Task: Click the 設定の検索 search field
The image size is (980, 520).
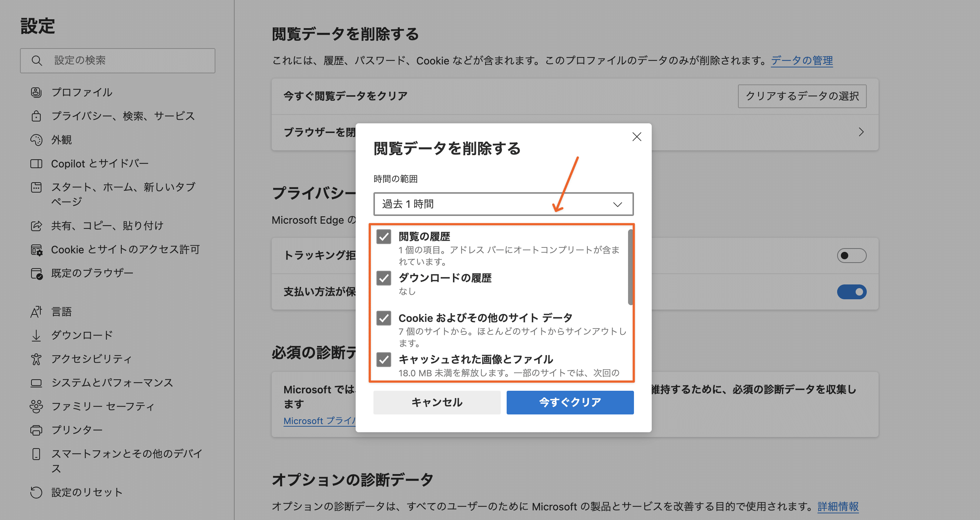Action: click(x=118, y=60)
